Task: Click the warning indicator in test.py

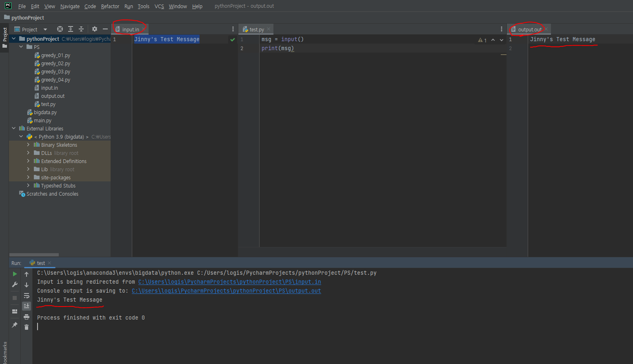Action: (x=482, y=40)
